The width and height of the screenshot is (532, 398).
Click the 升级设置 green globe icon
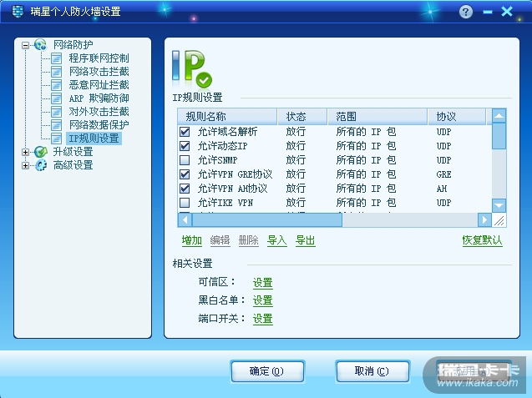click(x=41, y=152)
